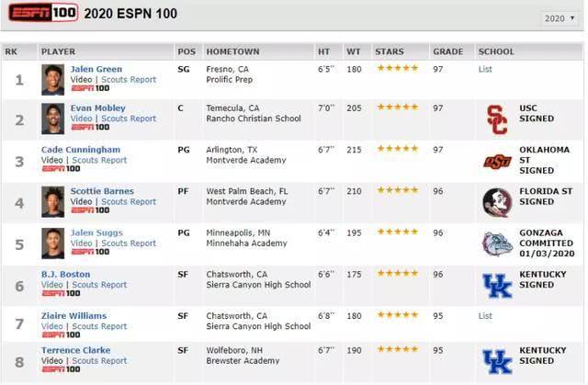Click the USC Trojans logo
Screen dimensions: 588x385
pyautogui.click(x=497, y=119)
